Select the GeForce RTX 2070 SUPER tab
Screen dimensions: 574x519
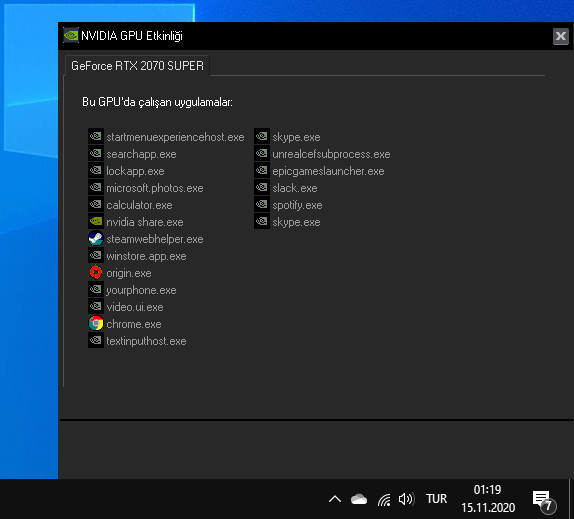(137, 66)
